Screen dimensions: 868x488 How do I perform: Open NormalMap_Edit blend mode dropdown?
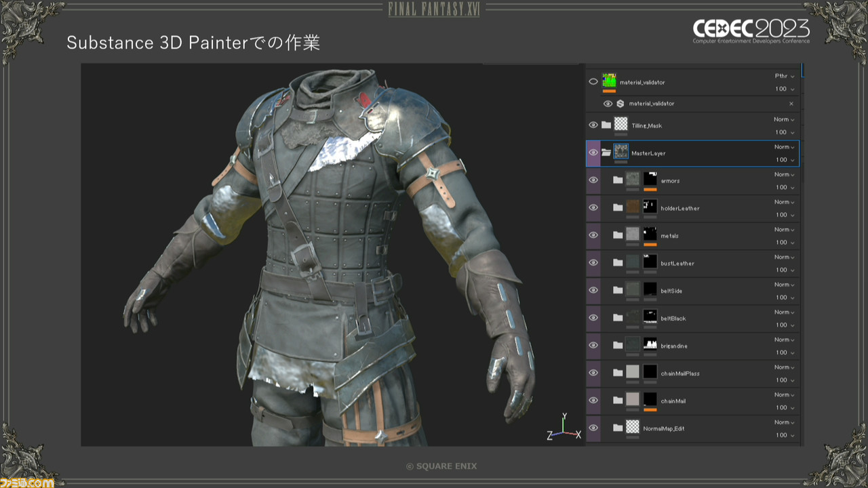783,422
